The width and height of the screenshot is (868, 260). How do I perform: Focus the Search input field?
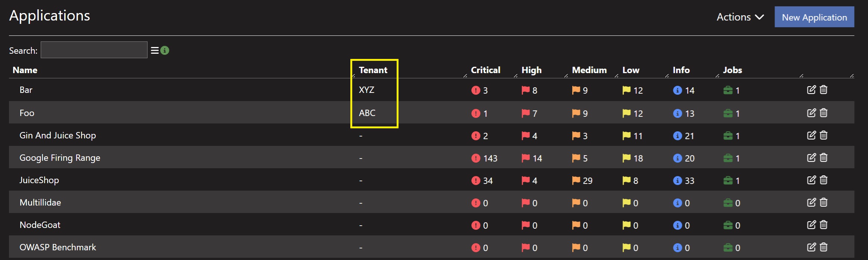(94, 50)
